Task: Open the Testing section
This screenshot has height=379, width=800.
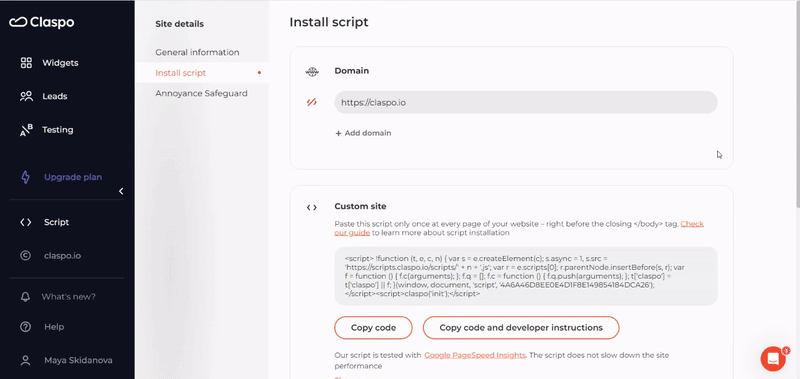Action: [58, 130]
